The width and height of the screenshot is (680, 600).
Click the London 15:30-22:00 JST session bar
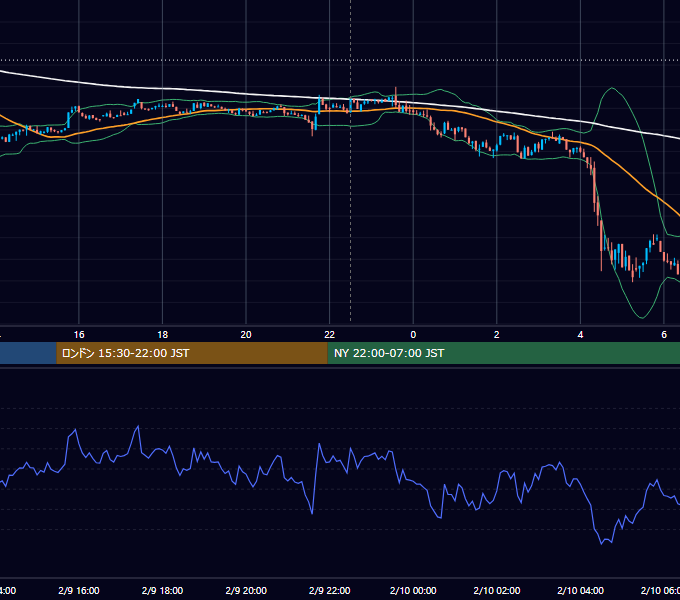[192, 353]
